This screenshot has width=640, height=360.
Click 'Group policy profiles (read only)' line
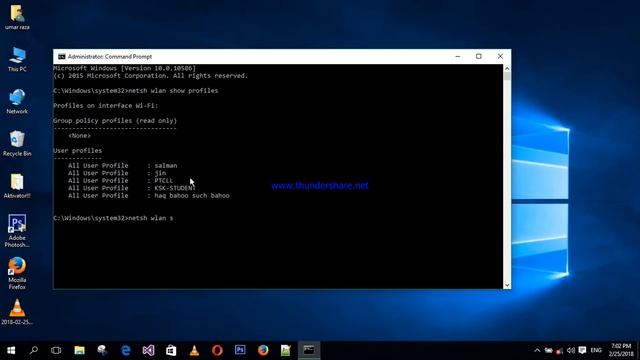pos(115,120)
